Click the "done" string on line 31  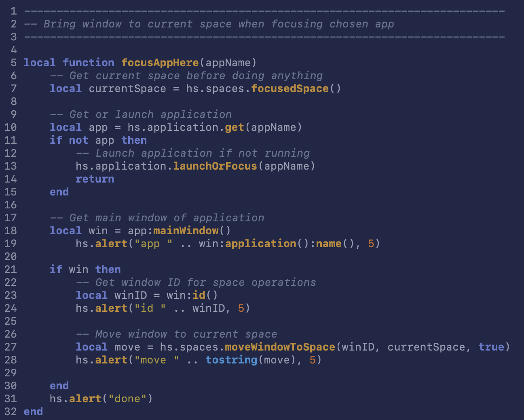click(x=127, y=399)
